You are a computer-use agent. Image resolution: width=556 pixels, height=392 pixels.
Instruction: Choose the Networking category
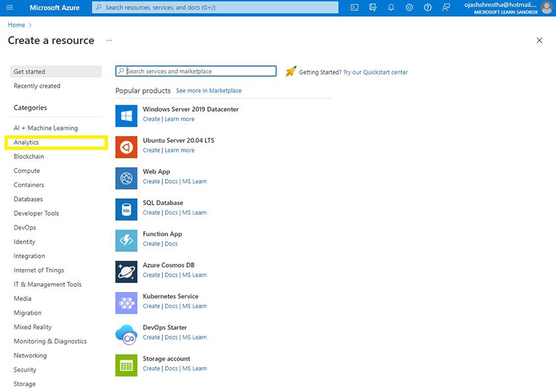[x=30, y=355]
